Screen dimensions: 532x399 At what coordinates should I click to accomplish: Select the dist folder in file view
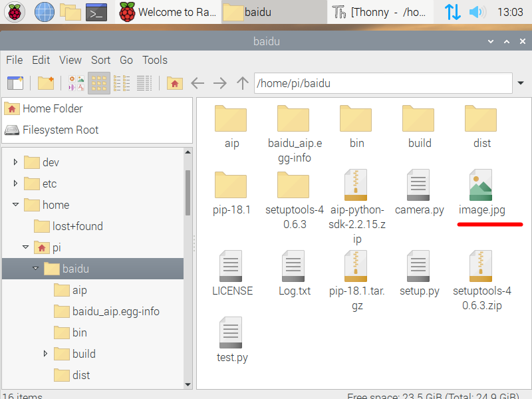pos(481,127)
